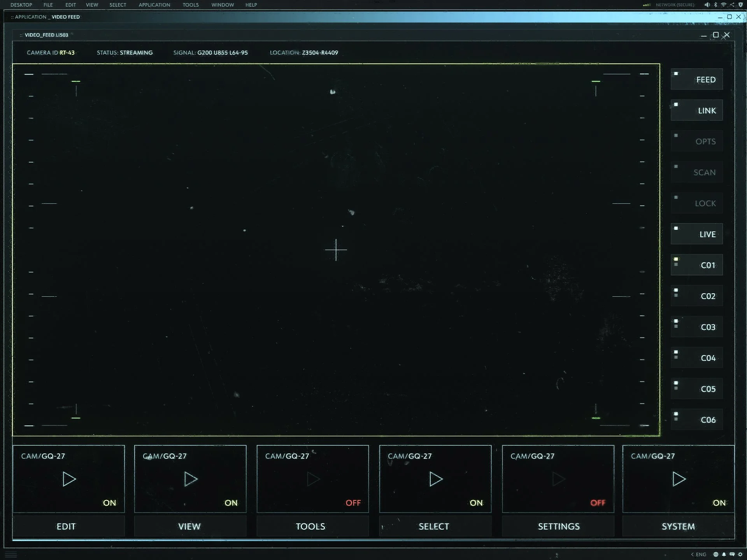Viewport: 747px width, 560px height.
Task: Click the SETTINGS button below camera thumbnails
Action: [558, 526]
